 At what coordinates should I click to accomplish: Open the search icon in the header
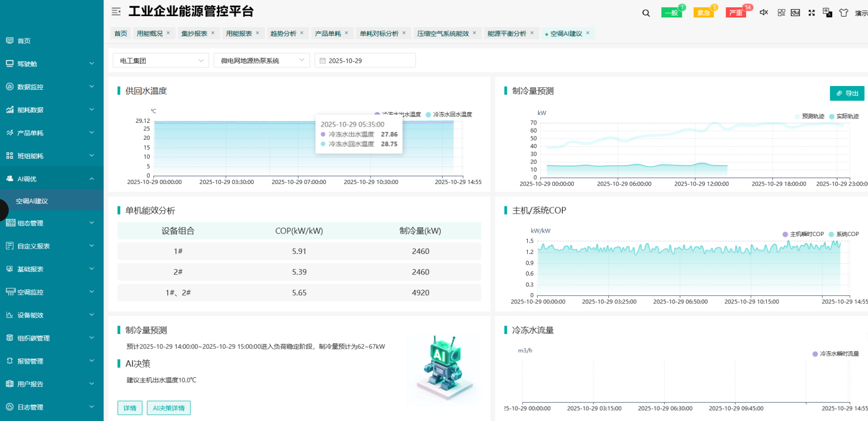coord(646,13)
